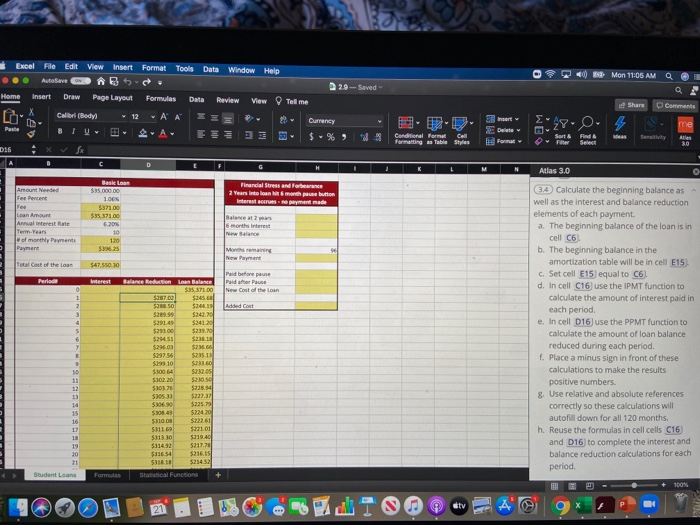Image resolution: width=700 pixels, height=525 pixels.
Task: Click the fx insert function button
Action: point(79,150)
